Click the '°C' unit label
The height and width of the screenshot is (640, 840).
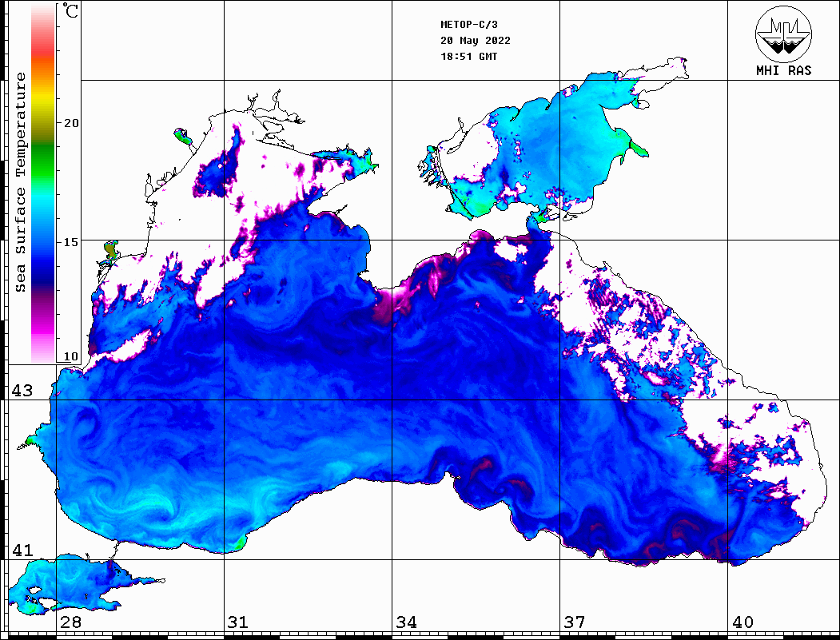70,10
